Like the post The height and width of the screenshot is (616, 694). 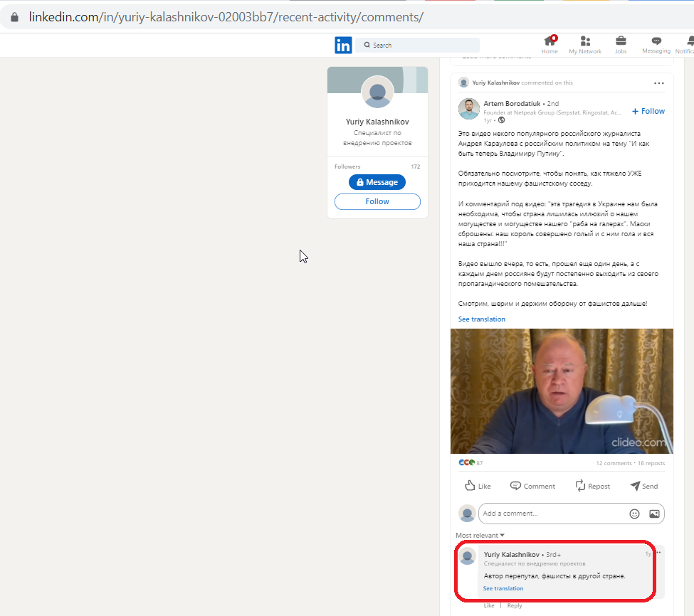coord(478,486)
